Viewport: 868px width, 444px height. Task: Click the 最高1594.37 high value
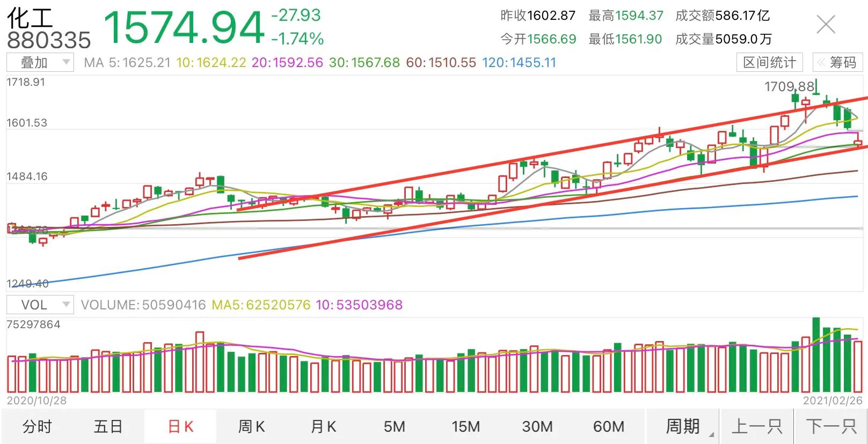point(626,16)
